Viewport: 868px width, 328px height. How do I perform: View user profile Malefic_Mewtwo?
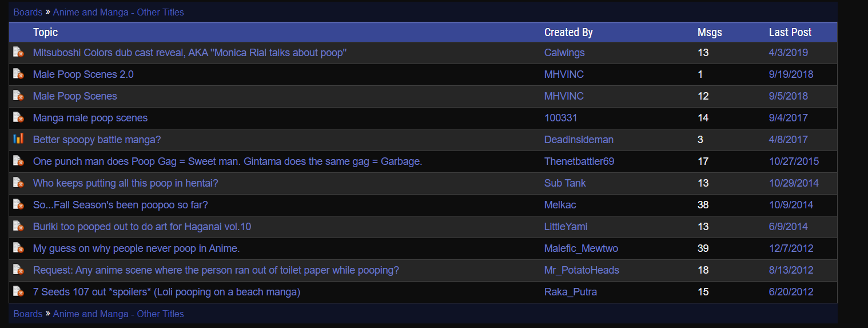click(x=581, y=248)
